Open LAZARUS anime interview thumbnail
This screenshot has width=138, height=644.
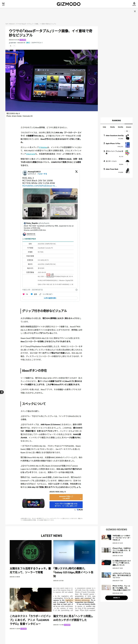point(31,599)
